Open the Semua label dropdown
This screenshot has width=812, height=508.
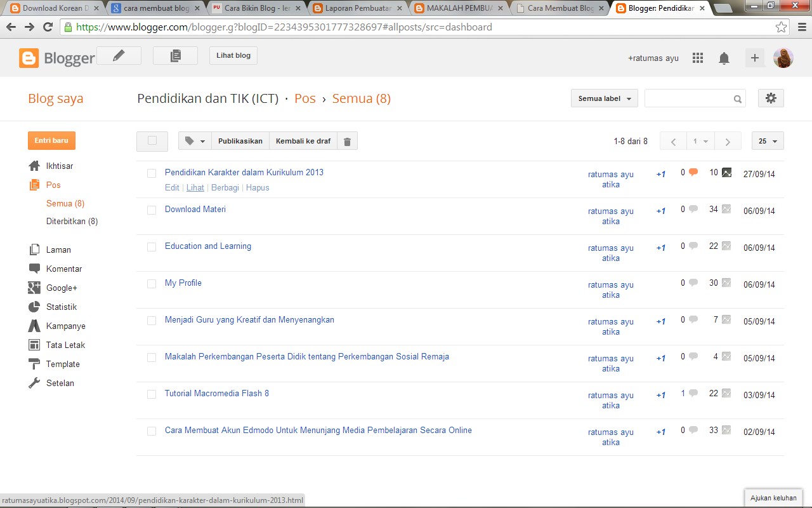tap(605, 98)
